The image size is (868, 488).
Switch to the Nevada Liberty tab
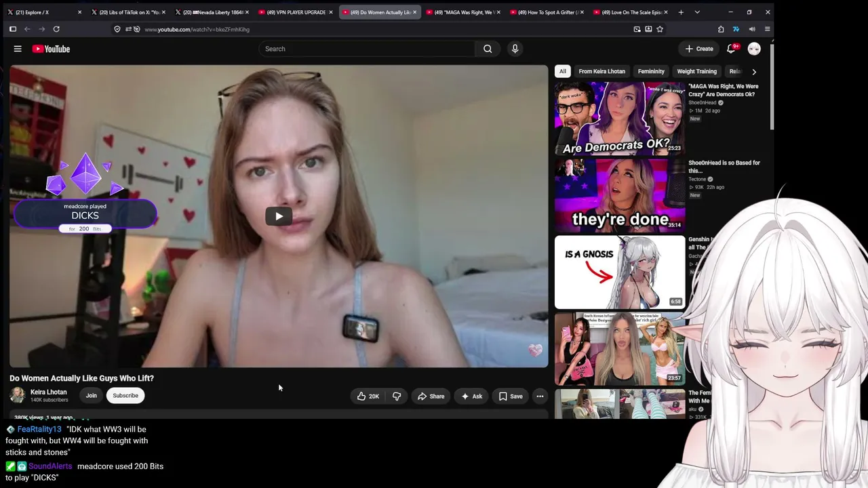[x=211, y=12]
